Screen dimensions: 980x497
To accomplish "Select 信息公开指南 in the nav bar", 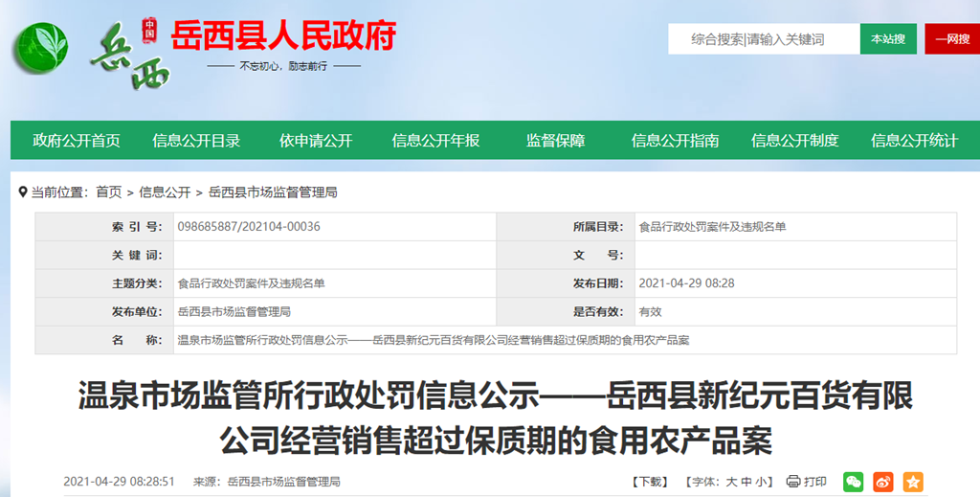I will click(675, 141).
